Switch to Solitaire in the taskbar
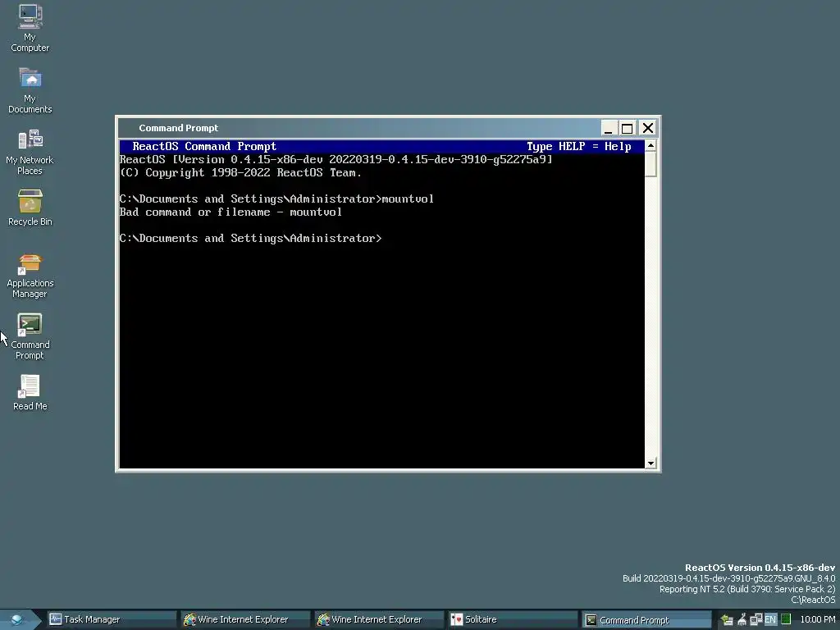Image resolution: width=840 pixels, height=630 pixels. [x=513, y=620]
